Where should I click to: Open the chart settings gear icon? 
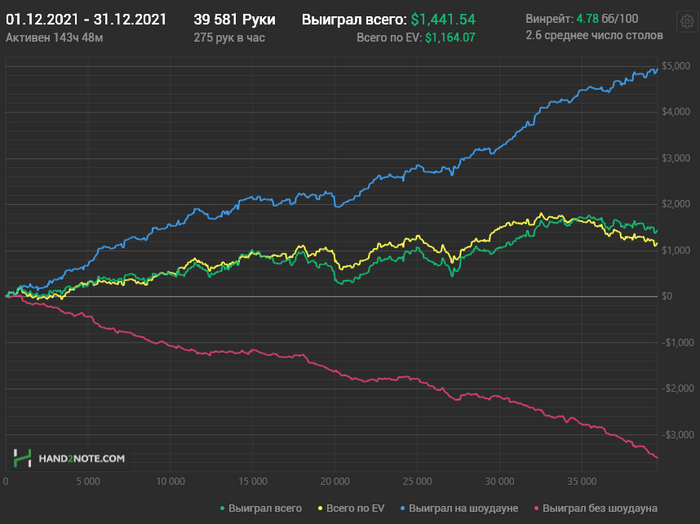[688, 21]
